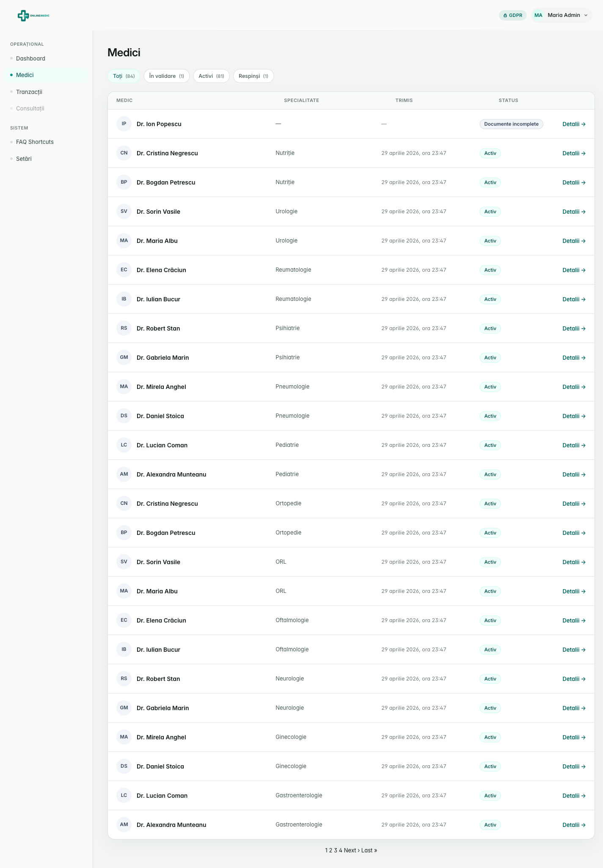Screen dimensions: 603x868
Task: Click the IP avatar of Ion Popescu
Action: [124, 124]
